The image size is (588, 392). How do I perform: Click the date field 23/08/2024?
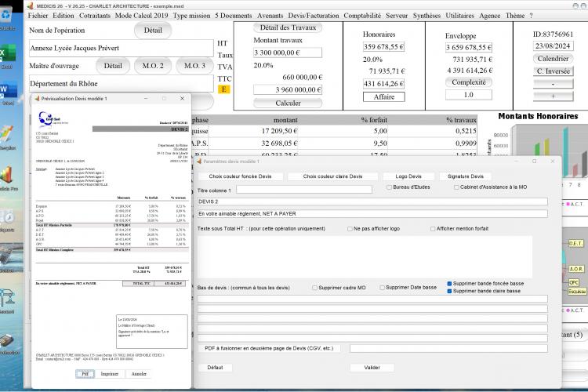pyautogui.click(x=554, y=46)
